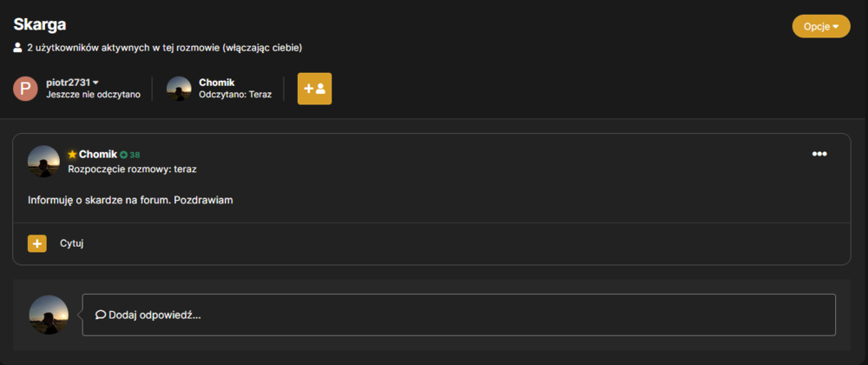Click your avatar beside the reply box

pyautogui.click(x=49, y=315)
